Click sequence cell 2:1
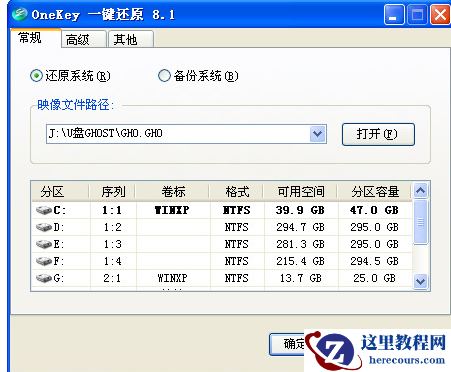The width and height of the screenshot is (451, 372). [x=112, y=278]
